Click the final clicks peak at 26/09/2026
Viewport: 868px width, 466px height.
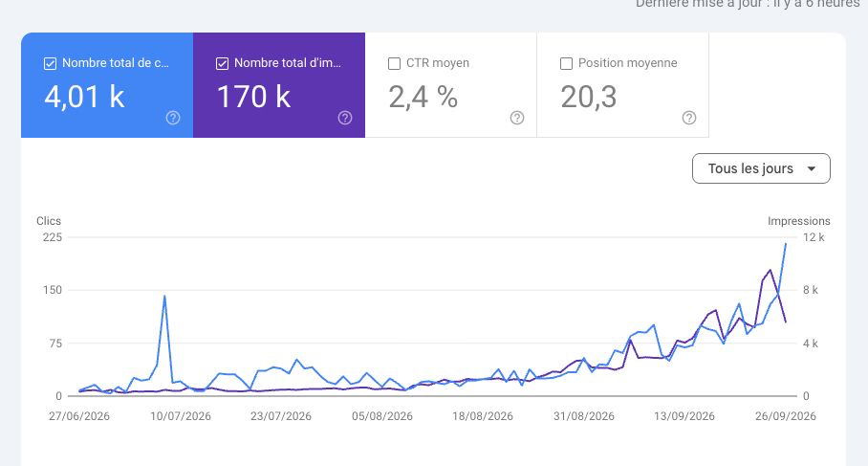point(786,244)
